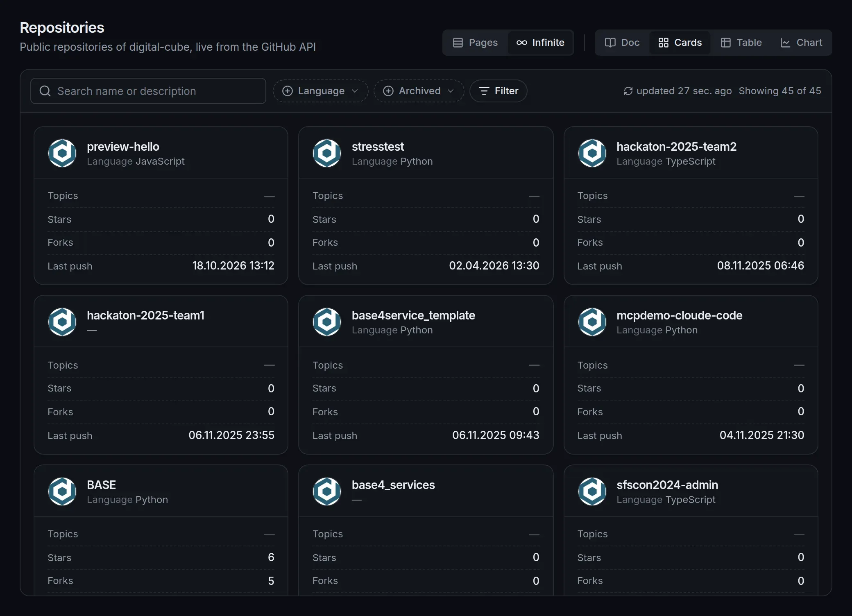Click last push date 04.11.2025 21:30
The image size is (852, 616).
(762, 435)
